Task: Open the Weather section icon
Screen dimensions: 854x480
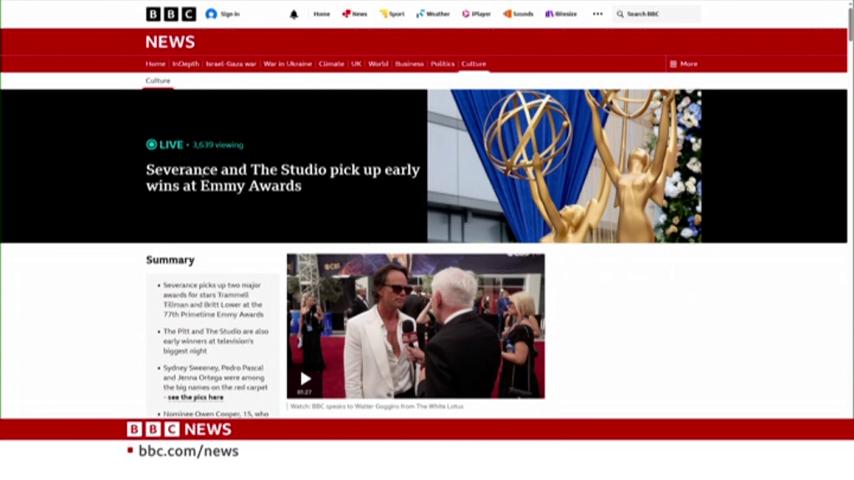Action: coord(420,14)
